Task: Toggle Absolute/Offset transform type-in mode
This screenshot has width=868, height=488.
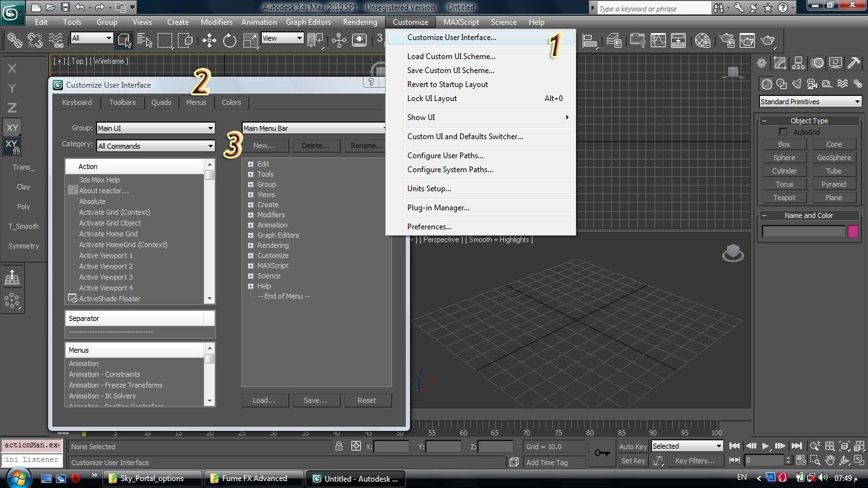Action: tap(356, 446)
